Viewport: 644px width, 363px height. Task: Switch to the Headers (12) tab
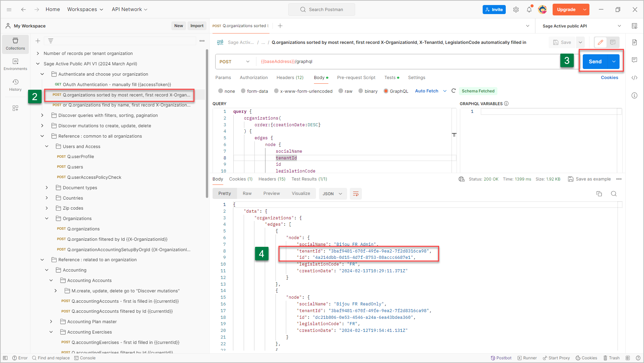pos(290,77)
